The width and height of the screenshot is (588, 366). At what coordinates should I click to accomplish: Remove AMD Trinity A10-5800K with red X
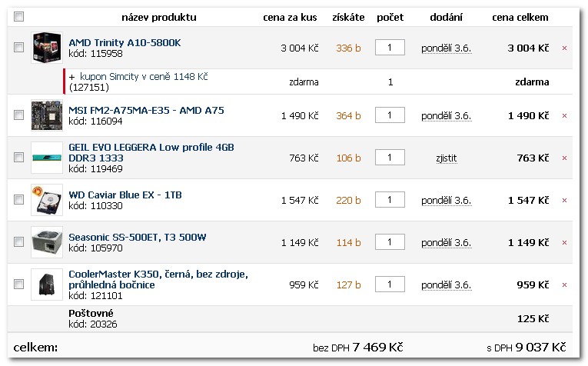click(x=564, y=48)
